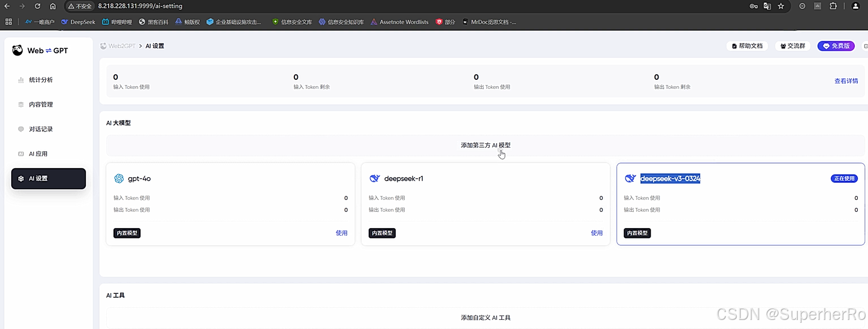868x329 pixels.
Task: Open the 哔哩哔哩 bookmark
Action: point(117,22)
